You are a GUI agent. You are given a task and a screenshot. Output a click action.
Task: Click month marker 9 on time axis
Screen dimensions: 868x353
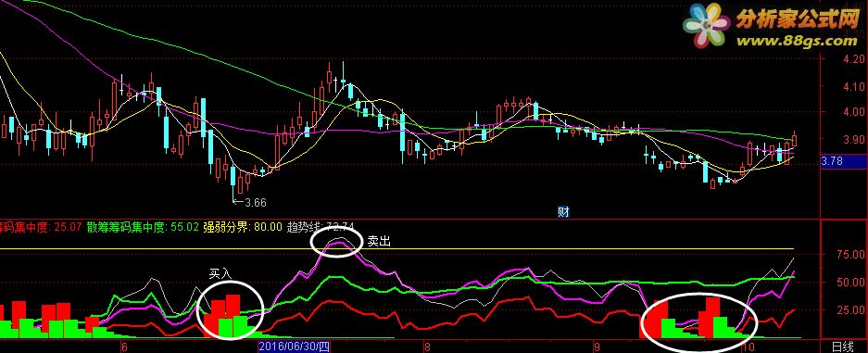(x=597, y=347)
